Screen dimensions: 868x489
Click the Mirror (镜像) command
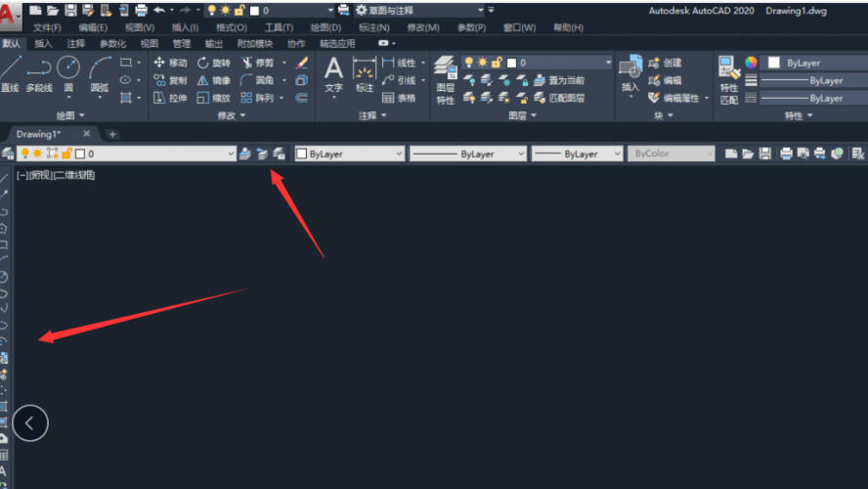coord(214,80)
